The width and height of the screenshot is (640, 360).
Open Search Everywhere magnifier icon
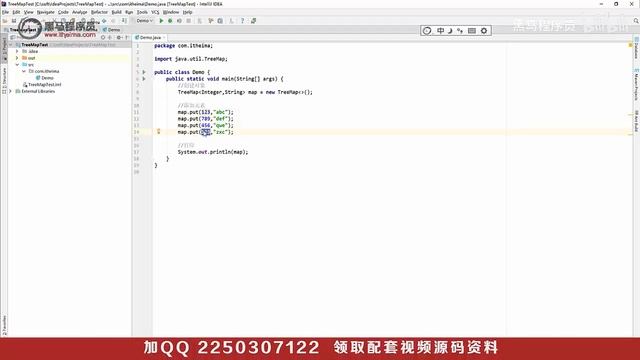point(636,20)
